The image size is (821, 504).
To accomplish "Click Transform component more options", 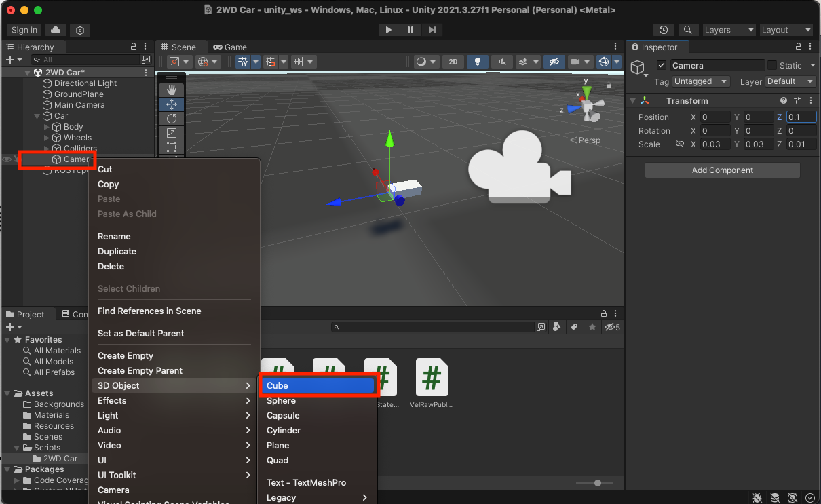I will click(x=810, y=100).
